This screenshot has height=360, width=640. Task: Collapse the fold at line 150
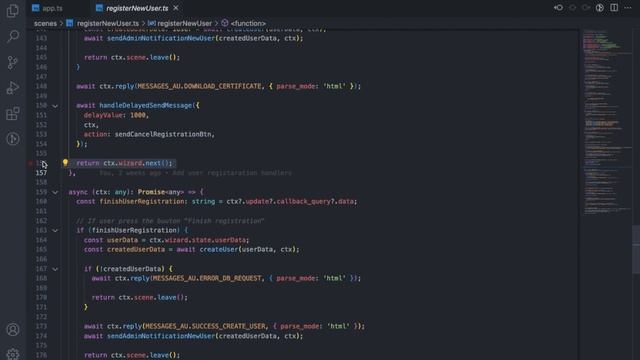tap(55, 106)
